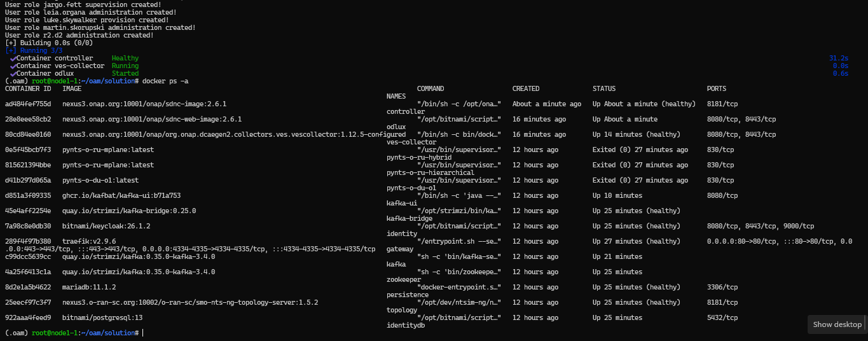The height and width of the screenshot is (341, 868).
Task: Click the '[+] Running 3/3' line
Action: (34, 50)
